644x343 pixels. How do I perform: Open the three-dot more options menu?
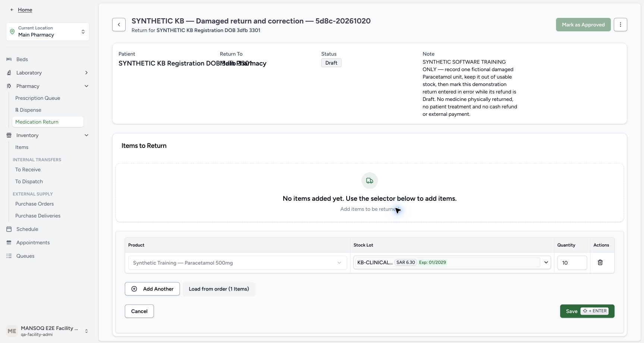tap(621, 25)
